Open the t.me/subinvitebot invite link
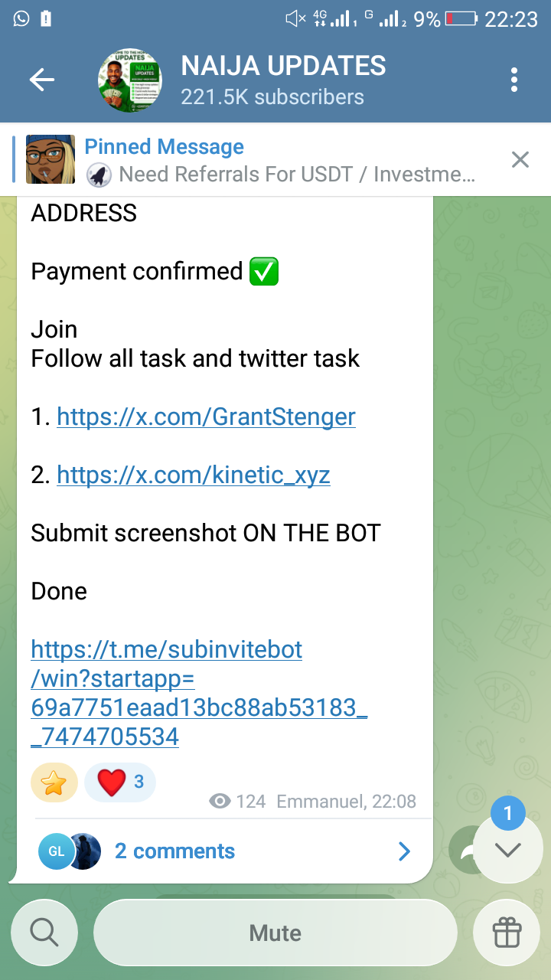551x980 pixels. [x=199, y=693]
